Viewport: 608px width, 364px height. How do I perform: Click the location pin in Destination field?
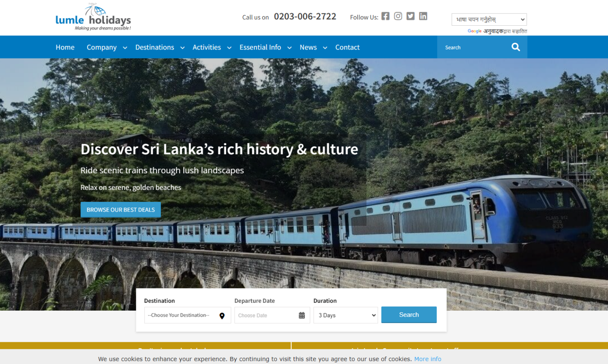coord(222,316)
